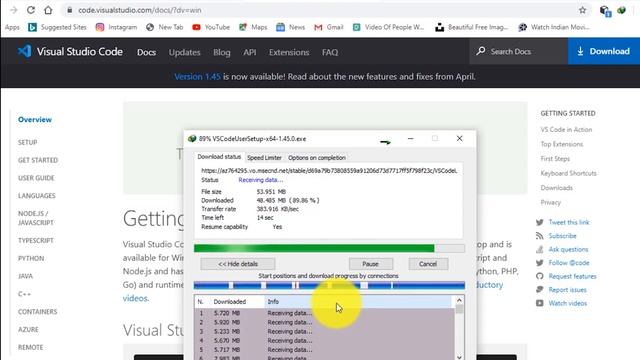Screen dimensions: 640x360
Task: Open the Keyboard Shortcuts link
Action: [568, 173]
